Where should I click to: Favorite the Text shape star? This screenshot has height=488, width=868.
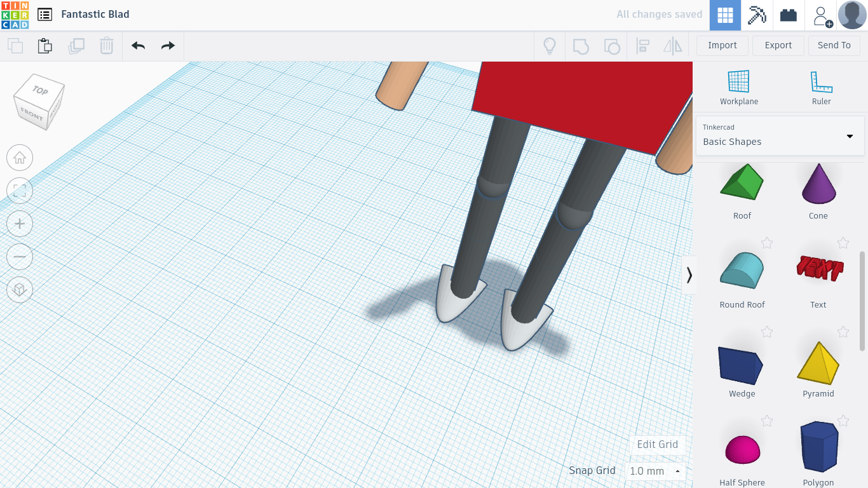point(843,243)
